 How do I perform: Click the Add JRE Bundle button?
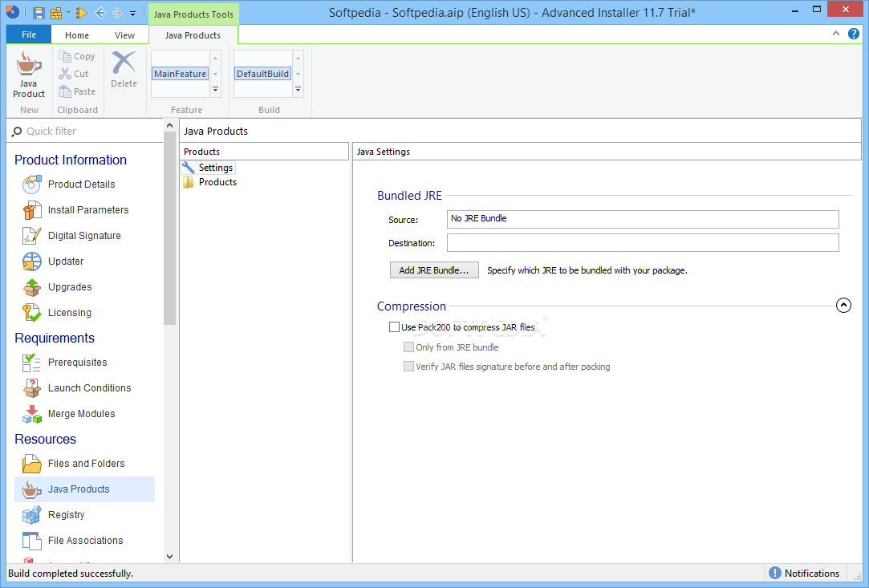434,270
